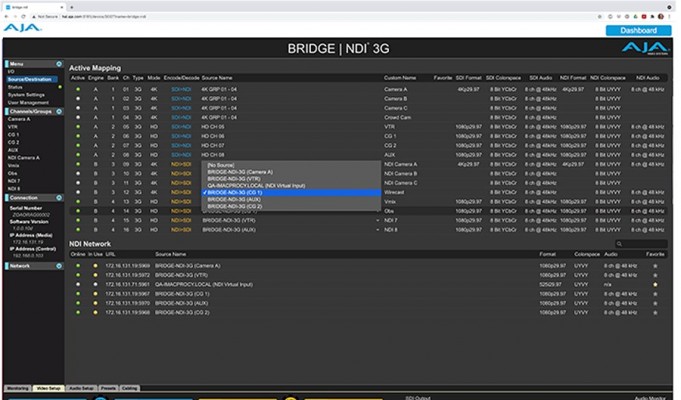Toggle the active indicator for channel 09
Image resolution: width=681 pixels, height=400 pixels.
[x=78, y=164]
